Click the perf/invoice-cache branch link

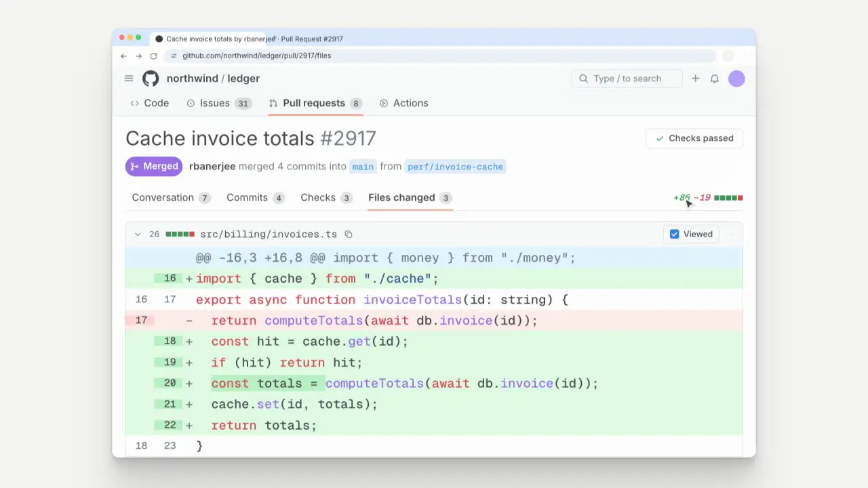pyautogui.click(x=456, y=167)
